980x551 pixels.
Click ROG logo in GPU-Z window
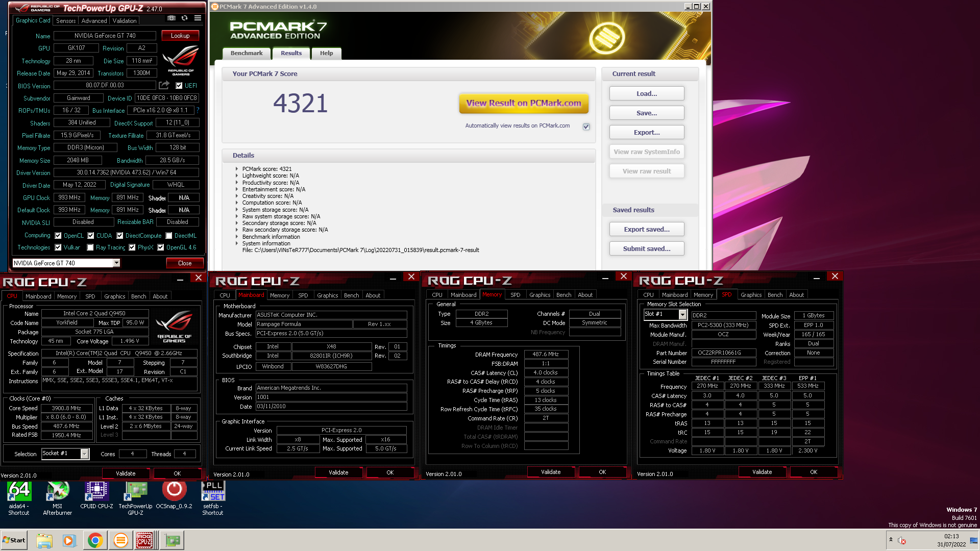point(181,60)
